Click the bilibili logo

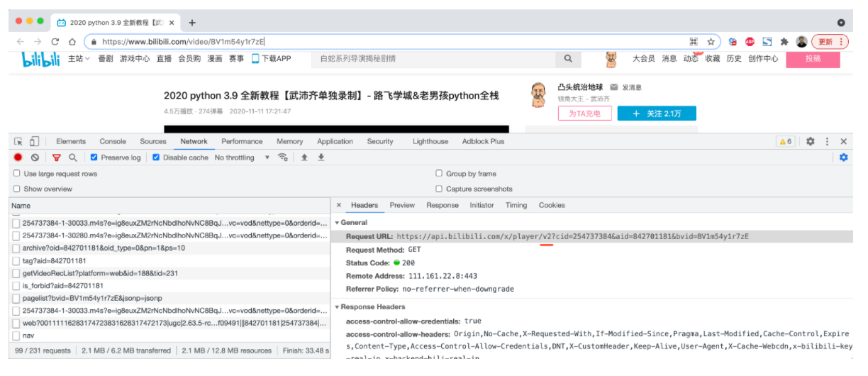point(41,60)
